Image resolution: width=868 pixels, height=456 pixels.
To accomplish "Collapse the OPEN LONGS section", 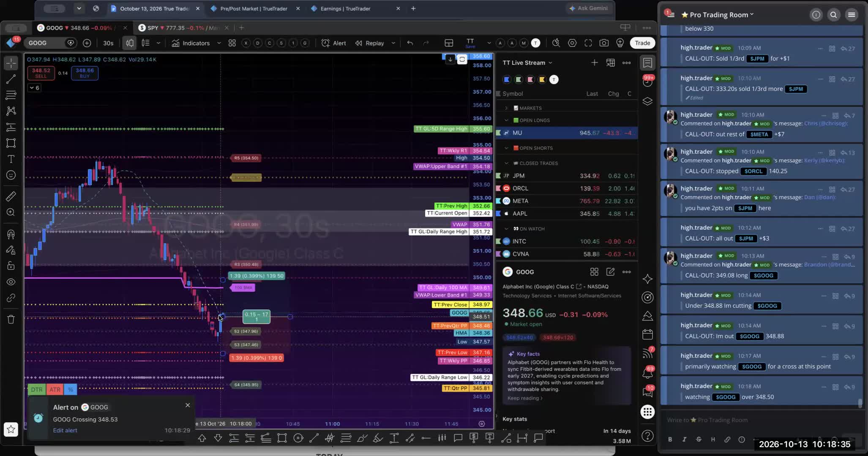I will click(x=506, y=120).
